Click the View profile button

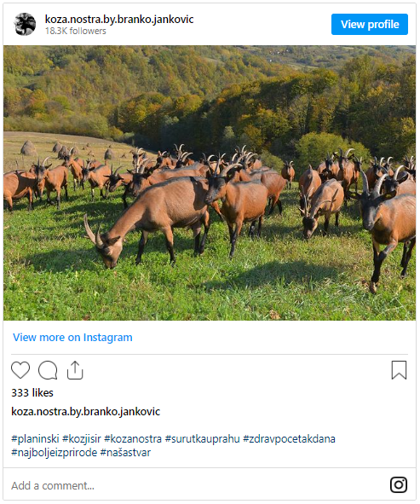point(370,24)
